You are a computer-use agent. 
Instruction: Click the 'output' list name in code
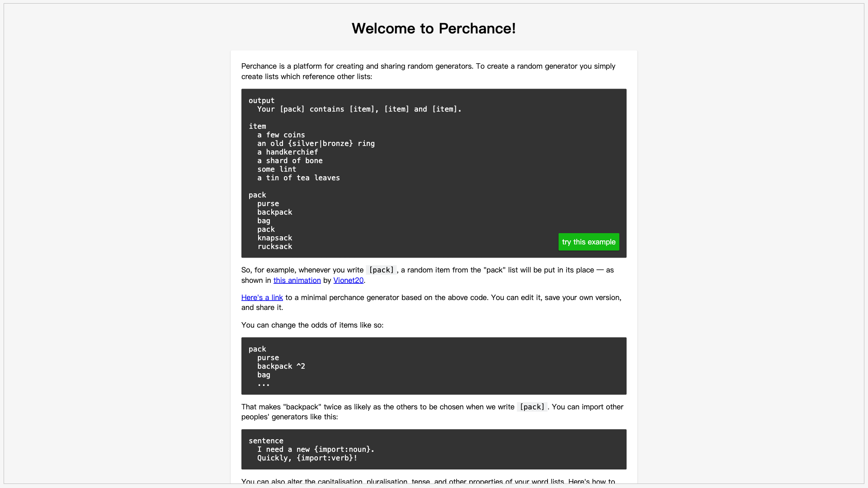pos(261,101)
